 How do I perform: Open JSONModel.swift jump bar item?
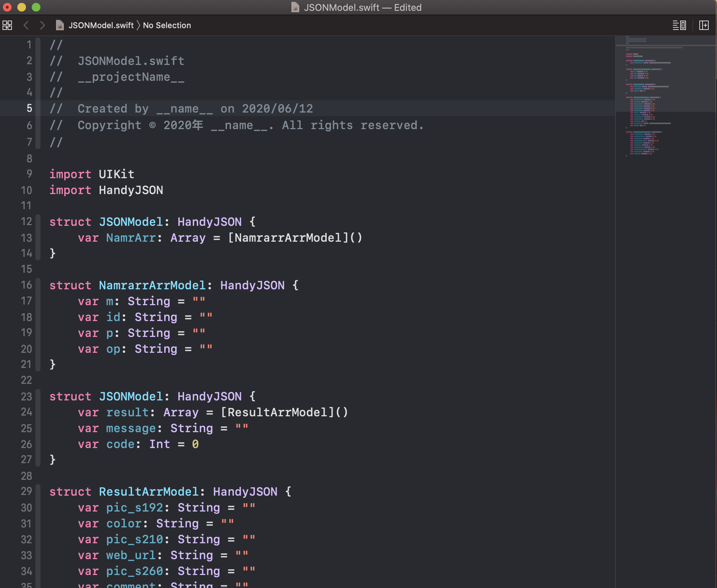pos(101,25)
